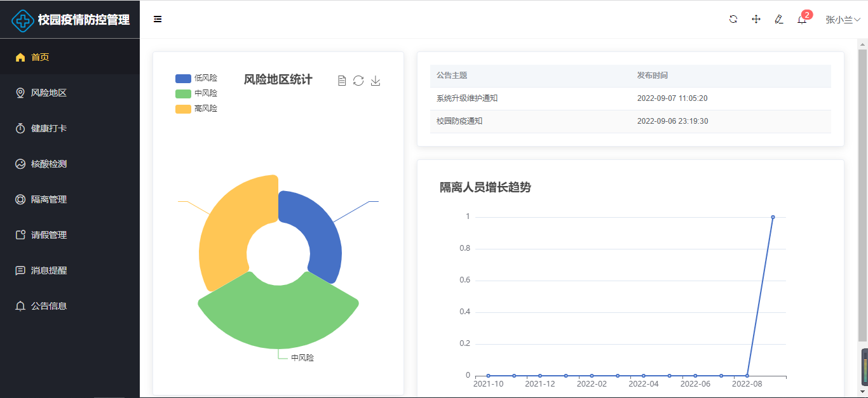The image size is (868, 398).
Task: Click the fullscreen arrows icon in header
Action: click(x=756, y=19)
